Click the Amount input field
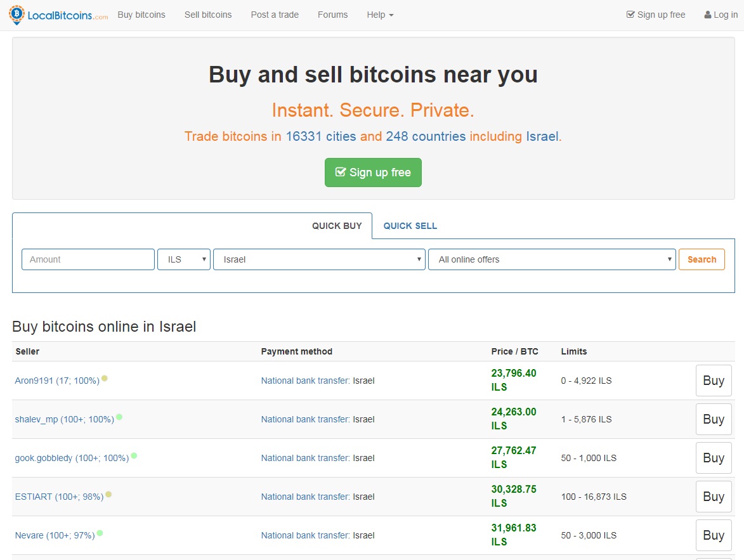Image resolution: width=744 pixels, height=560 pixels. pyautogui.click(x=88, y=259)
